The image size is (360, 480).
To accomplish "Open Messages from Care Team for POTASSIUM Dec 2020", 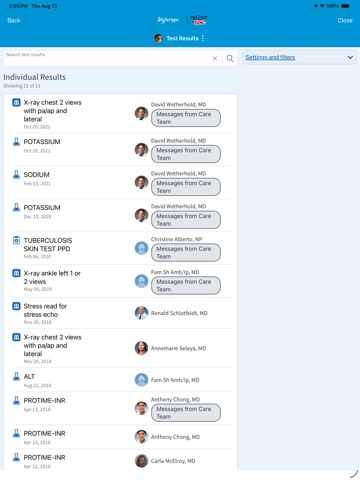I will point(186,220).
